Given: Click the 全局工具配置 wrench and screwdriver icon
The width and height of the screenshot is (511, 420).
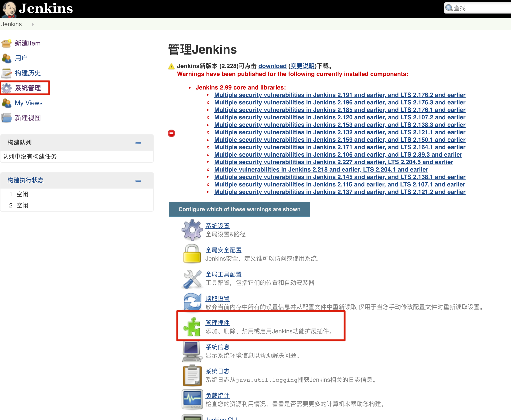Looking at the screenshot, I should click(x=192, y=279).
